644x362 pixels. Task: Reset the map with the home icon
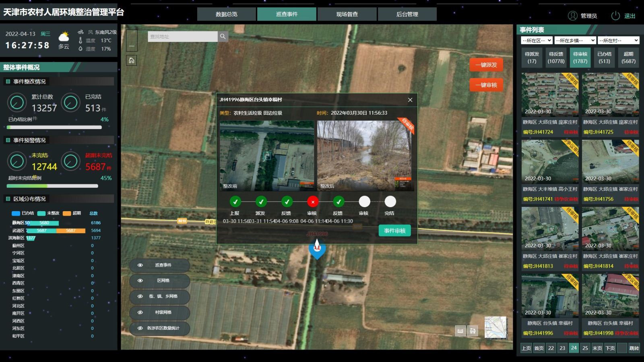tap(131, 60)
